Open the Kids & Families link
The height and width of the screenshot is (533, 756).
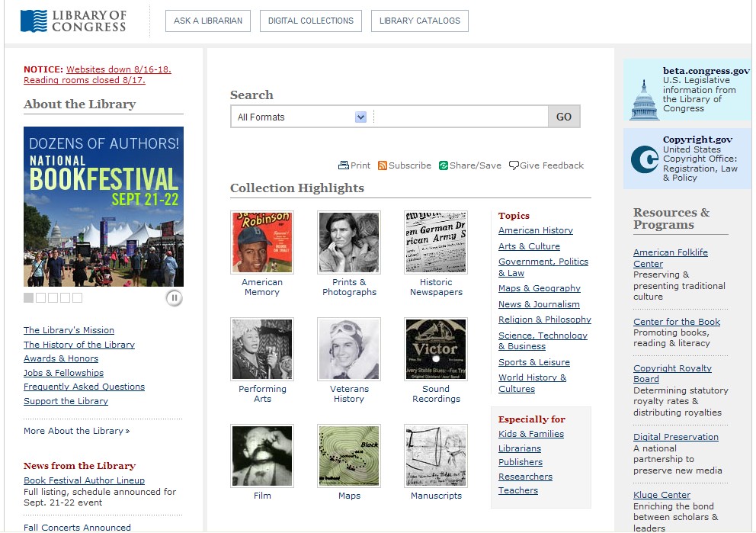point(531,434)
